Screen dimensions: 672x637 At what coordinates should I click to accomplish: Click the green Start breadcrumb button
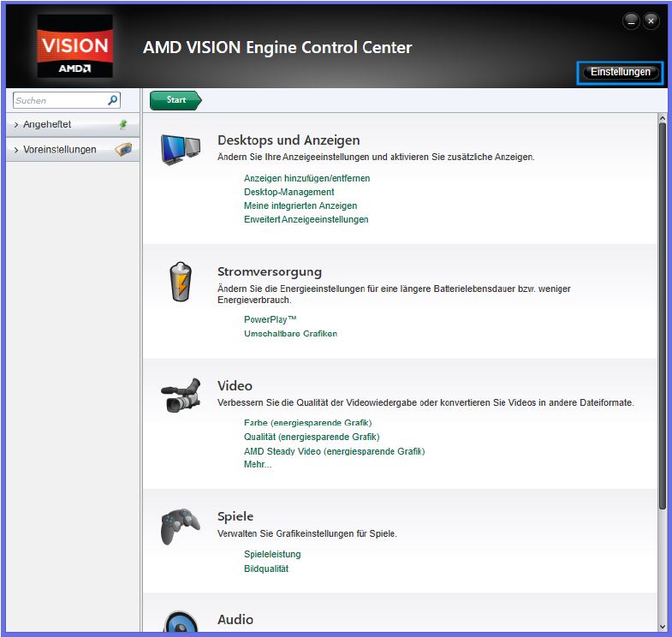click(175, 100)
